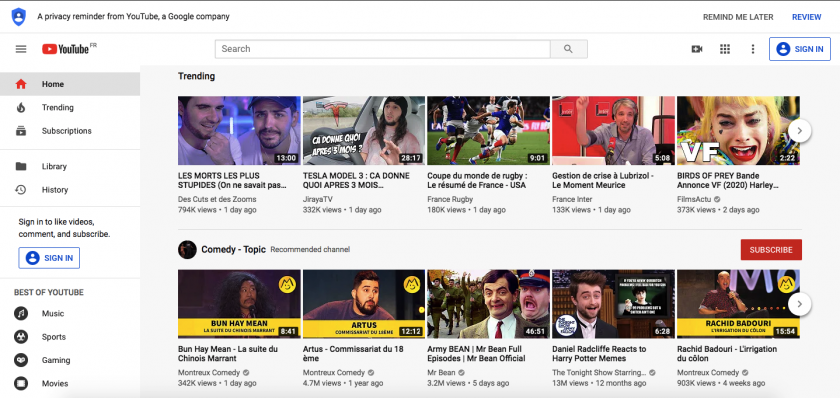840x398 pixels.
Task: Click title Daniel Radcliffe Reacts to Harry Potter Memes
Action: coord(599,354)
